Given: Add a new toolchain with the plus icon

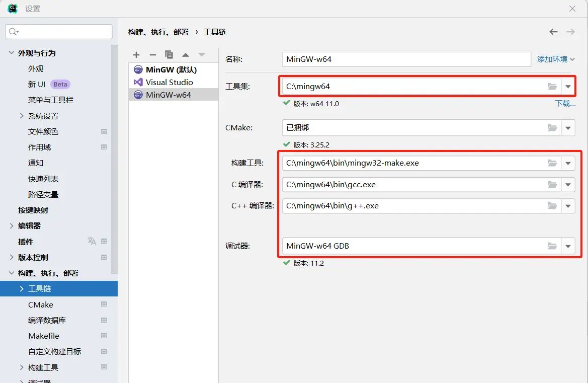Looking at the screenshot, I should pos(136,54).
